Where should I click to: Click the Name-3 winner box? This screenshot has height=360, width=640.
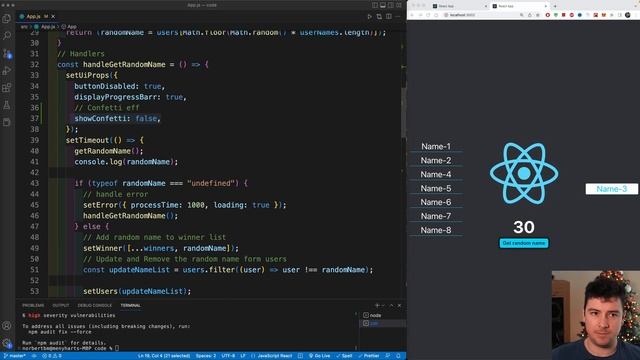(611, 189)
